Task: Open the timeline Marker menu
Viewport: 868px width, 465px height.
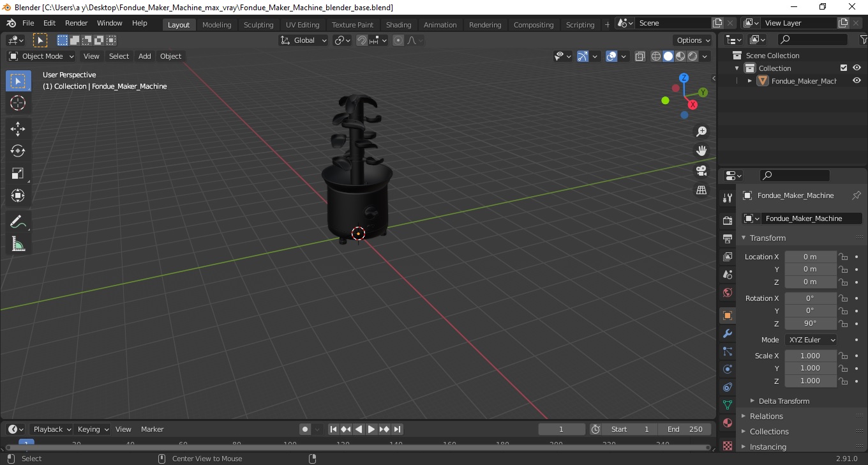Action: pyautogui.click(x=153, y=429)
